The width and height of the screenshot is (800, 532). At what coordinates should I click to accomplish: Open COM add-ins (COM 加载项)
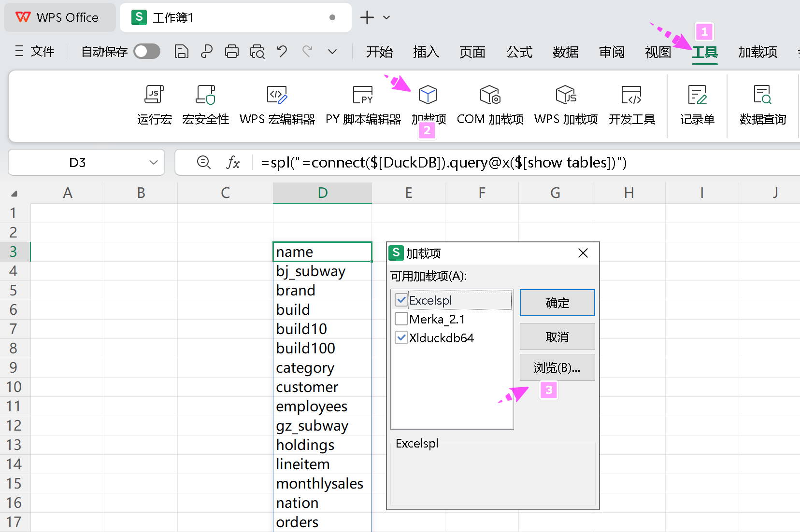tap(490, 95)
